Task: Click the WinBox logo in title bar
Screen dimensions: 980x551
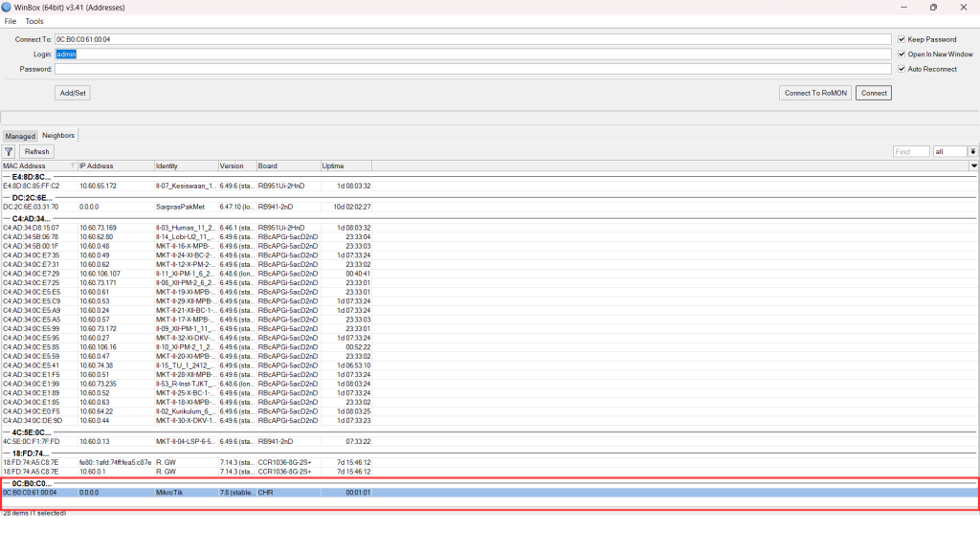Action: (9, 7)
